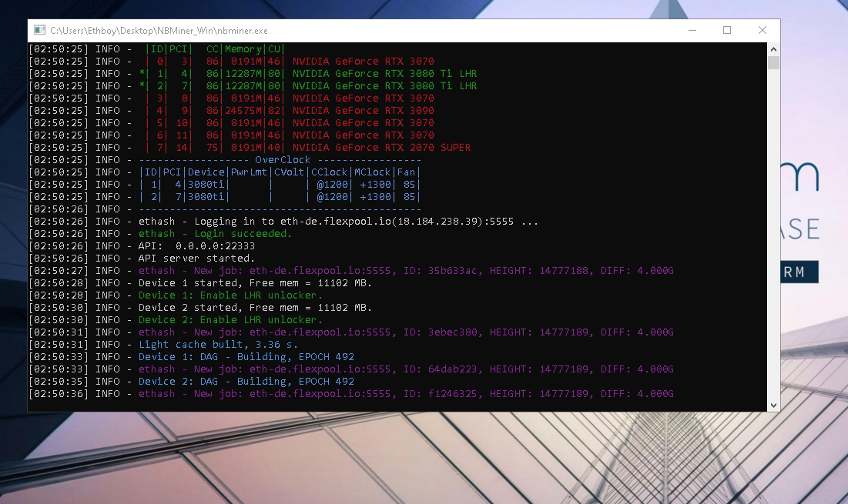This screenshot has height=504, width=848.
Task: Click the vertical scrollbar thumb
Action: [773, 62]
